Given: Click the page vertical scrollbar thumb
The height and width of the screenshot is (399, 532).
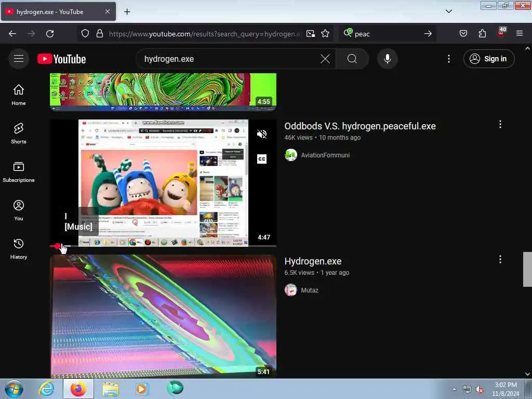Looking at the screenshot, I should [x=527, y=269].
